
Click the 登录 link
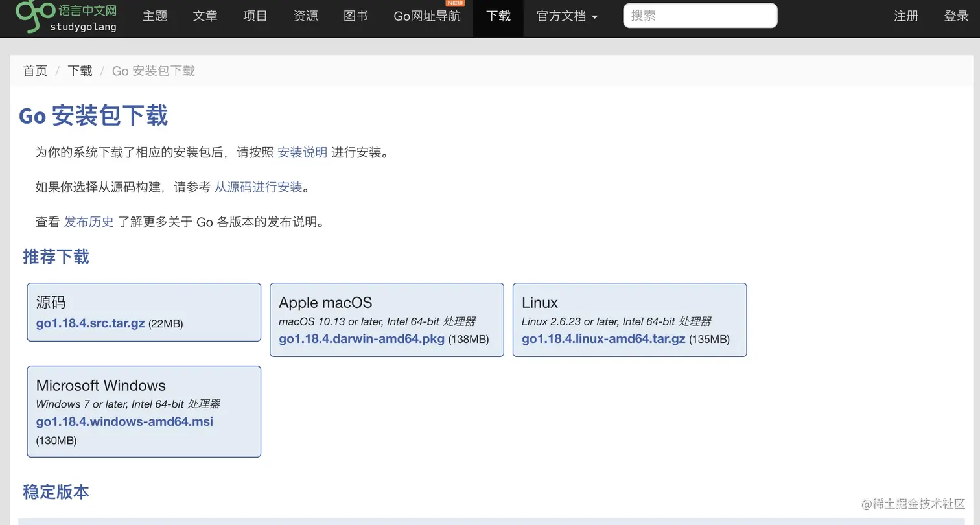(x=956, y=16)
